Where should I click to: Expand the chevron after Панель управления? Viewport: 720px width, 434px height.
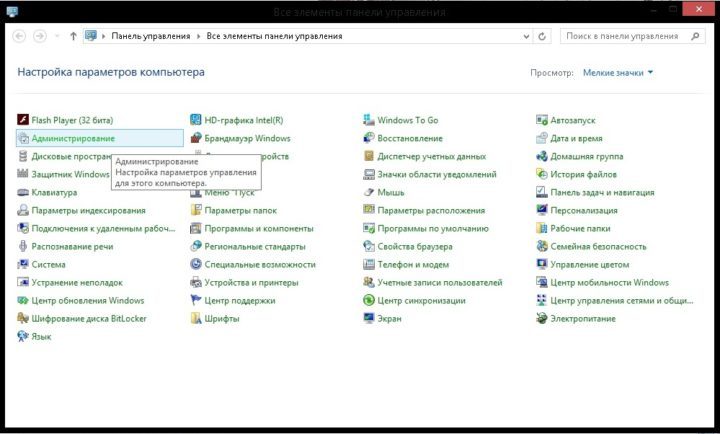click(198, 36)
